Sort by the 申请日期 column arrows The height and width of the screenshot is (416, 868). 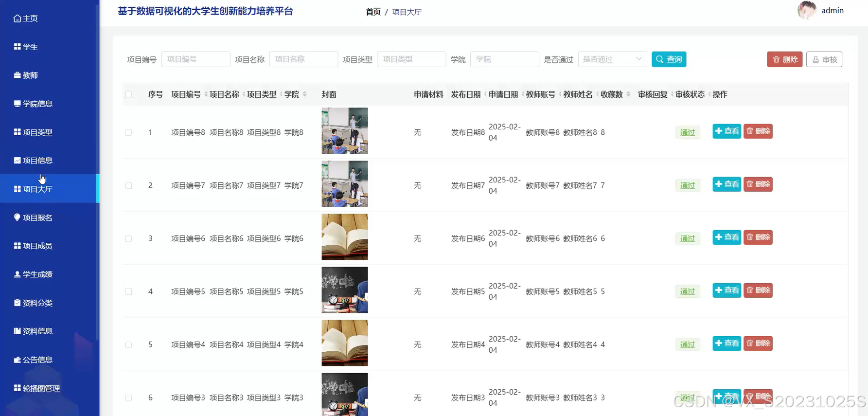523,94
